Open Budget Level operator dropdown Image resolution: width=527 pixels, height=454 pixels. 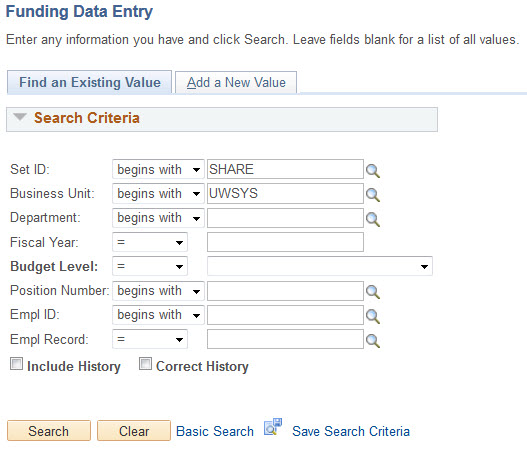click(x=150, y=266)
